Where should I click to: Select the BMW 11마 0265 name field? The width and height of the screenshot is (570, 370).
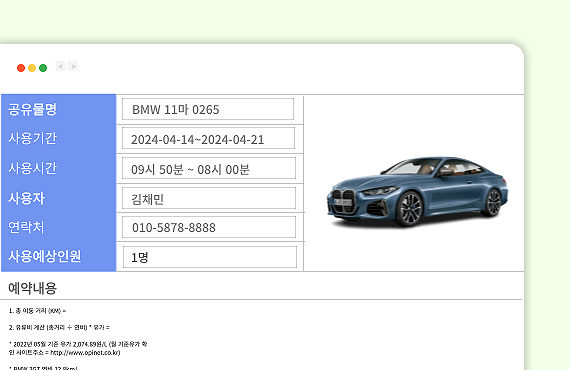208,109
